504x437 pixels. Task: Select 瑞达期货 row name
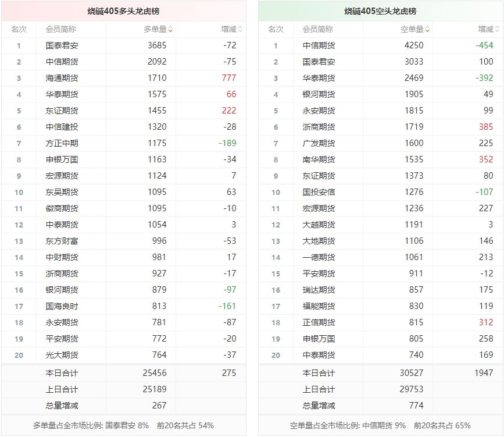click(319, 290)
